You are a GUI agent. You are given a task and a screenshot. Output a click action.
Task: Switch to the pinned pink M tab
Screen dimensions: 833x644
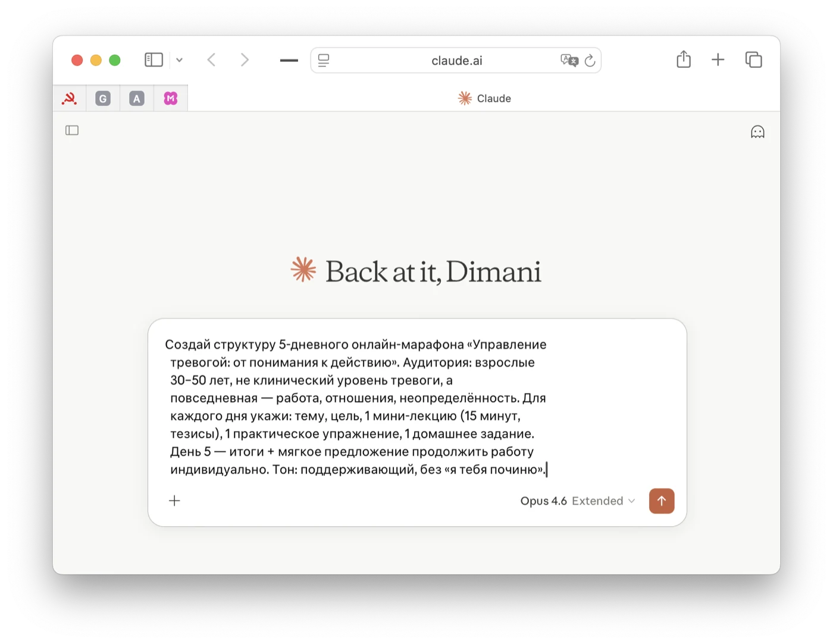171,98
